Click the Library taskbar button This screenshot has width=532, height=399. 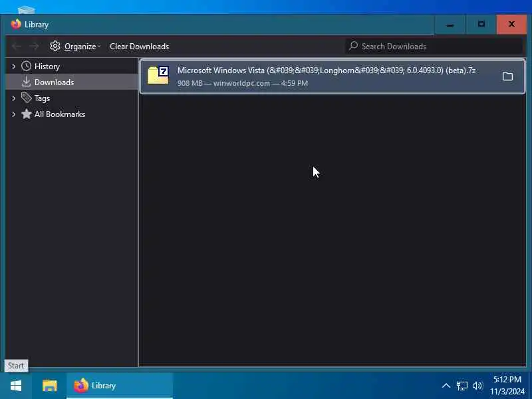[x=120, y=386]
